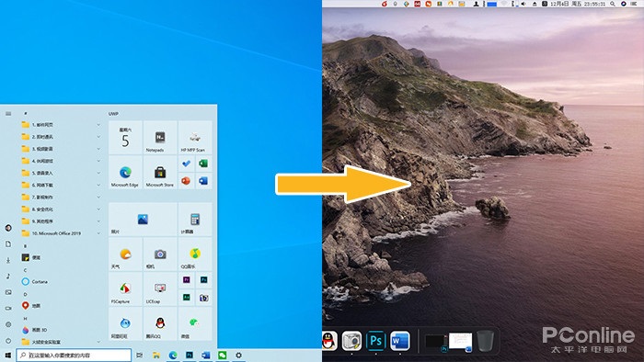Open the Excel small tile

[203, 164]
